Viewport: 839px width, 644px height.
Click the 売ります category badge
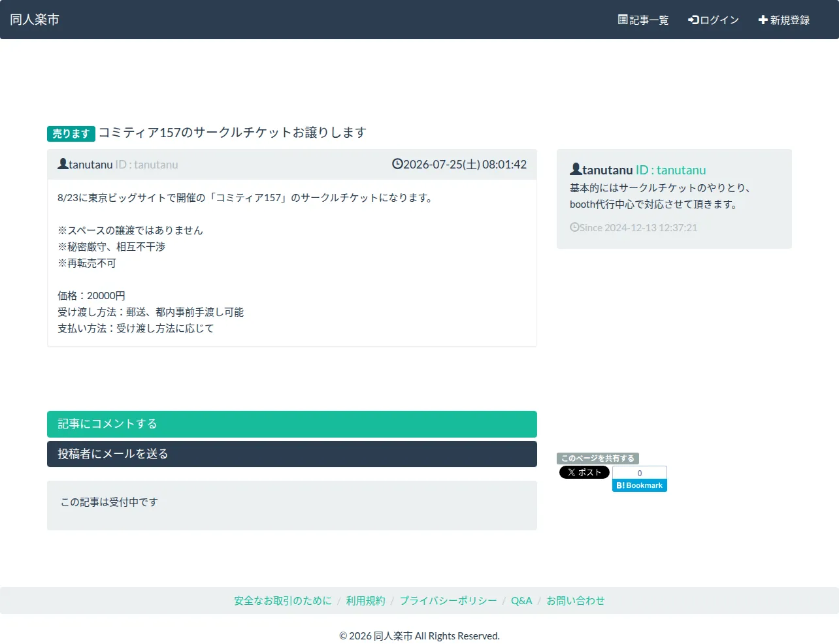pyautogui.click(x=71, y=133)
